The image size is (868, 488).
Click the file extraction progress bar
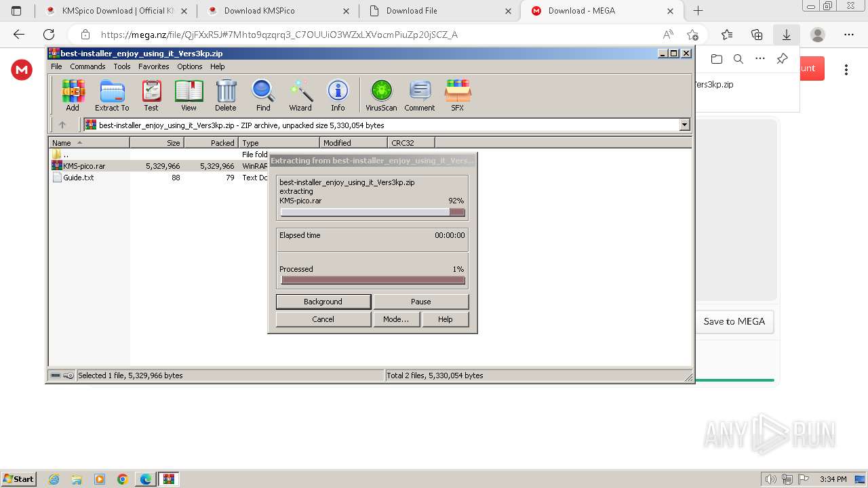pos(372,212)
